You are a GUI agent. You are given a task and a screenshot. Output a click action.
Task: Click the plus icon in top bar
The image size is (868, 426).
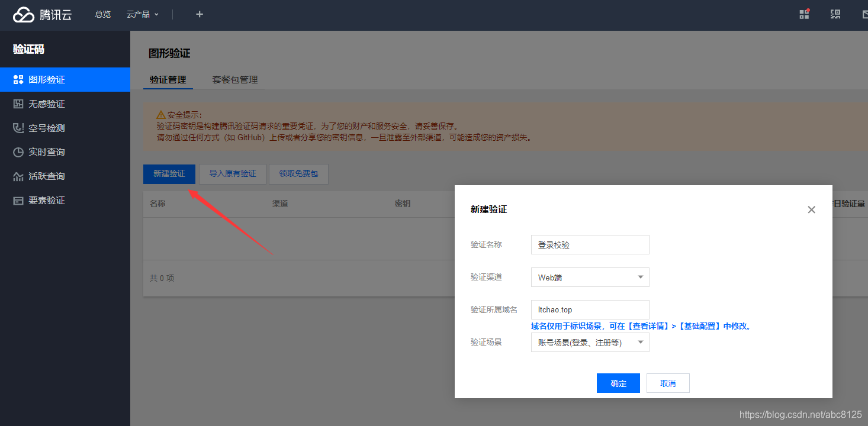[200, 14]
